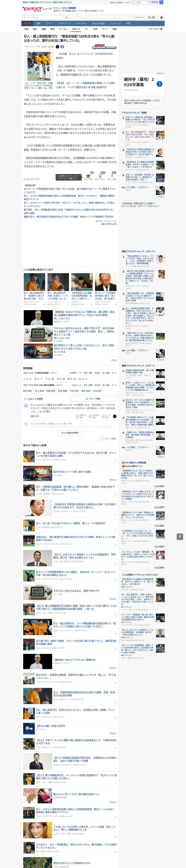Open 記事に関する報告 report link

tap(32, 179)
